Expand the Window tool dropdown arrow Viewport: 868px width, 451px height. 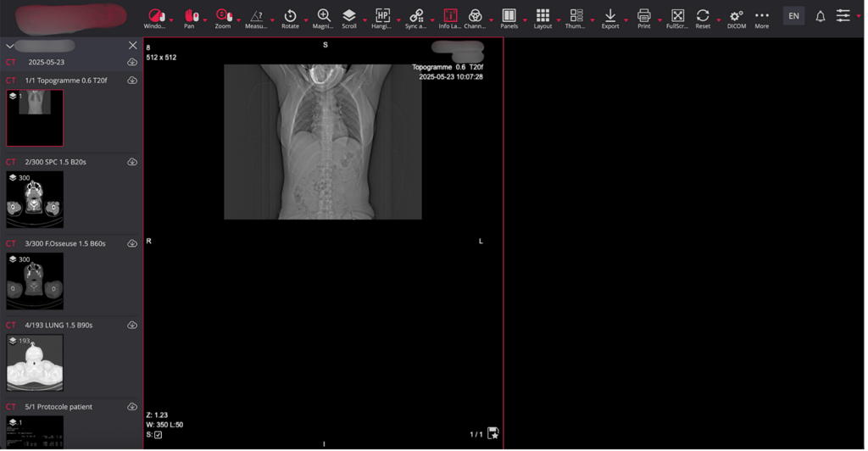click(x=171, y=20)
